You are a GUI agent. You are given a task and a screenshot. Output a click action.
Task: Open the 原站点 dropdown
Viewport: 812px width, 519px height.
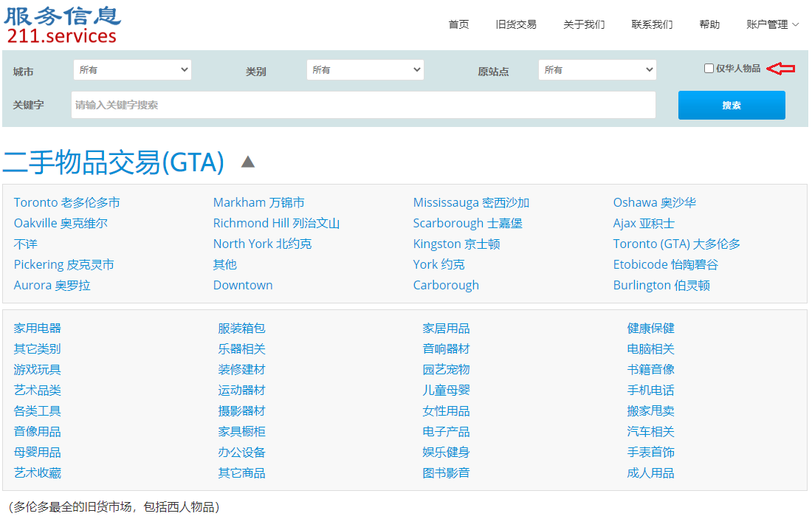596,70
